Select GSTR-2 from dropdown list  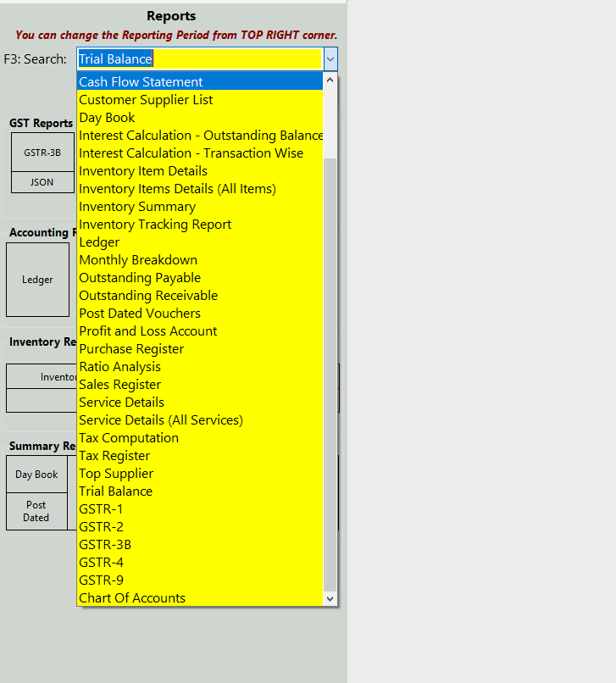(x=200, y=527)
